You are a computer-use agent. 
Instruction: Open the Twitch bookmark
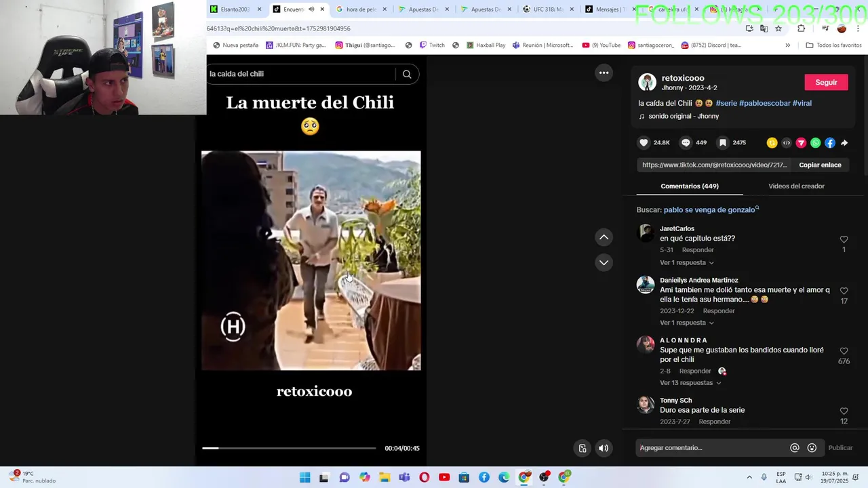point(432,45)
